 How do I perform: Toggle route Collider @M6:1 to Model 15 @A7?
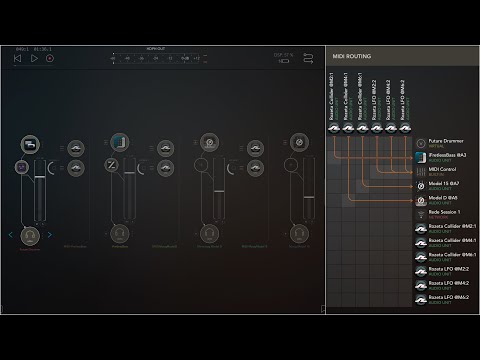(363, 186)
